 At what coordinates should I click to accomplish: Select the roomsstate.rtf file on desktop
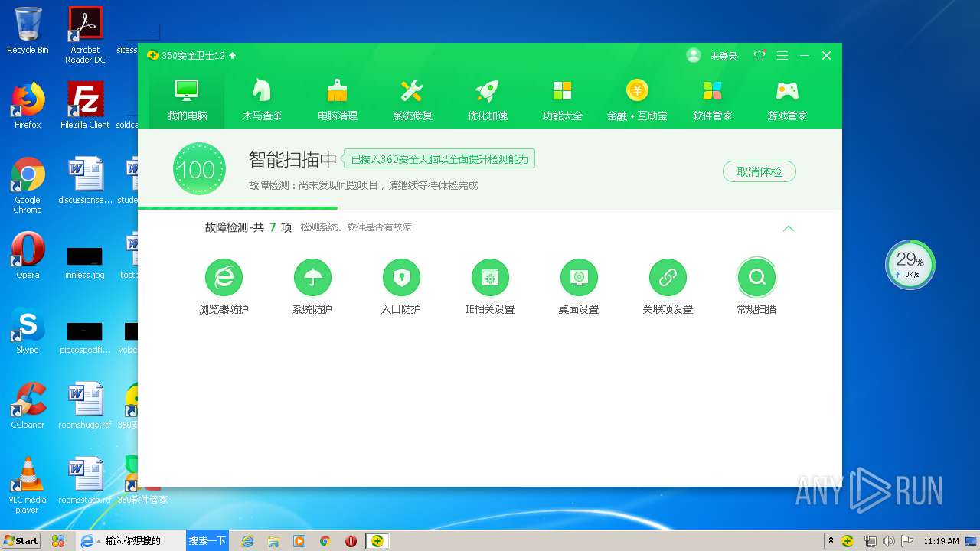click(x=85, y=481)
